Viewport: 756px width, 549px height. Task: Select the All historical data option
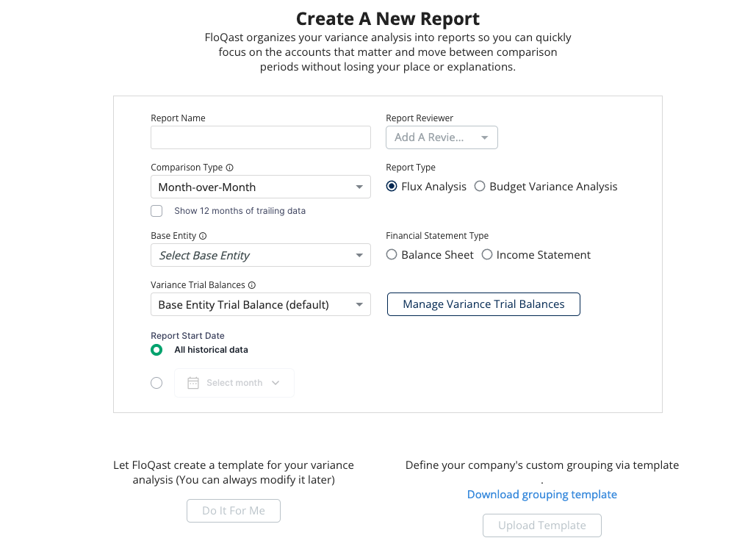[156, 350]
